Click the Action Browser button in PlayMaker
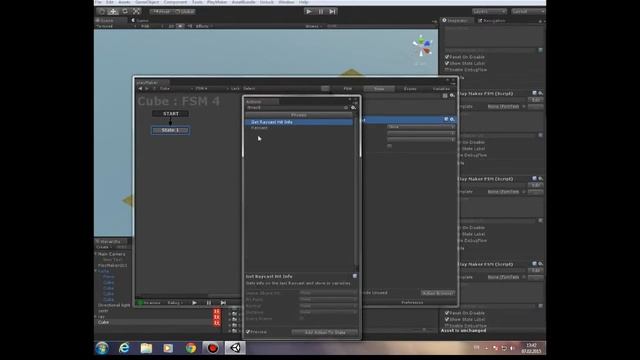This screenshot has height=360, width=640. pos(438,293)
